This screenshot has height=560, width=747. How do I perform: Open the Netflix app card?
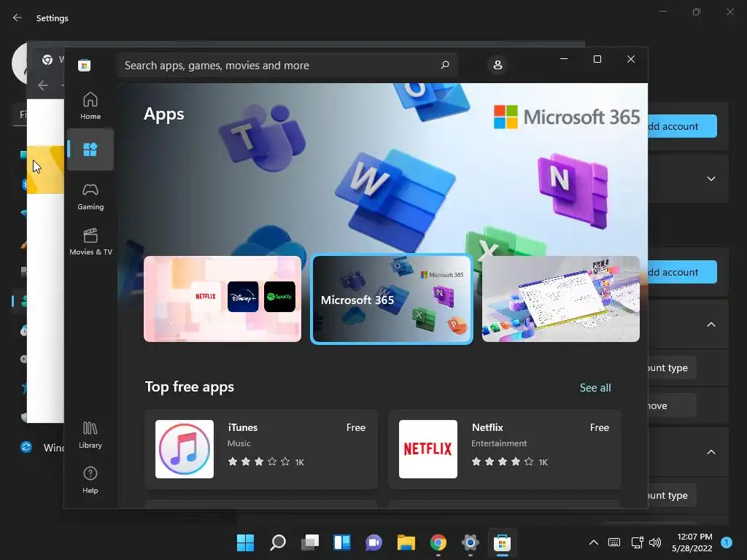(x=505, y=449)
